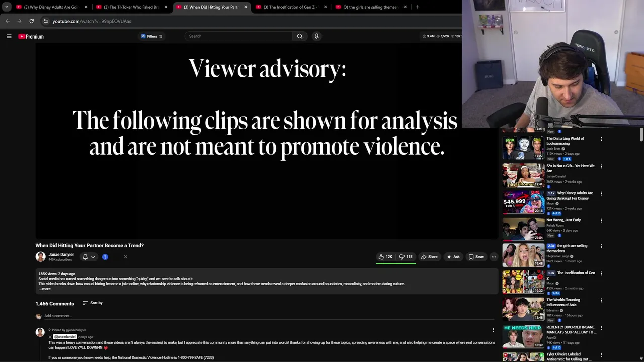644x362 pixels.
Task: Click the X icon beside channel badge
Action: (125, 257)
